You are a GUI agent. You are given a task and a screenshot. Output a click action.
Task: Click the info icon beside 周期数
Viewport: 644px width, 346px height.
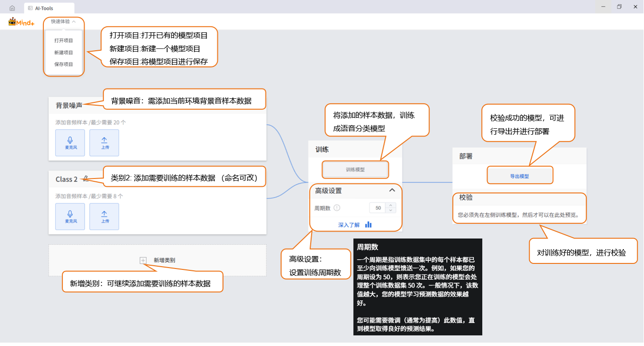point(337,208)
